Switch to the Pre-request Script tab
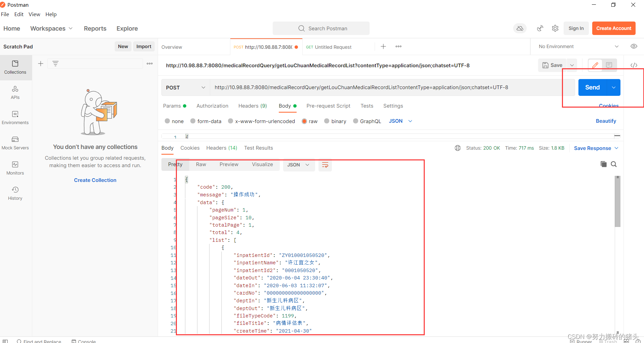 pyautogui.click(x=328, y=106)
